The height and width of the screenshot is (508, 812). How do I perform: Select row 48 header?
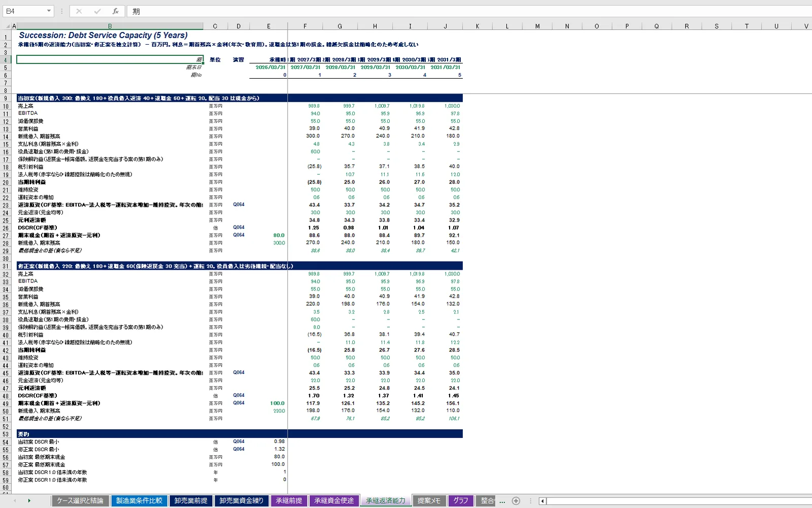coord(6,396)
